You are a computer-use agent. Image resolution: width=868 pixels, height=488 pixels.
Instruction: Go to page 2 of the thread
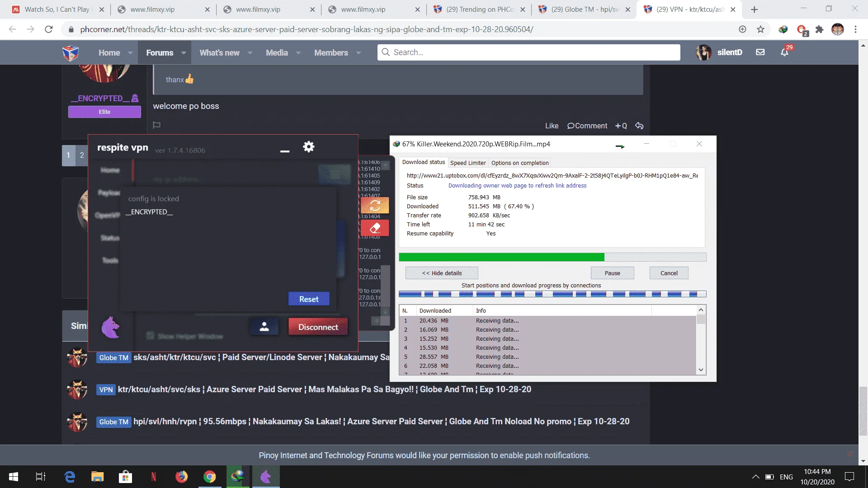pyautogui.click(x=82, y=155)
